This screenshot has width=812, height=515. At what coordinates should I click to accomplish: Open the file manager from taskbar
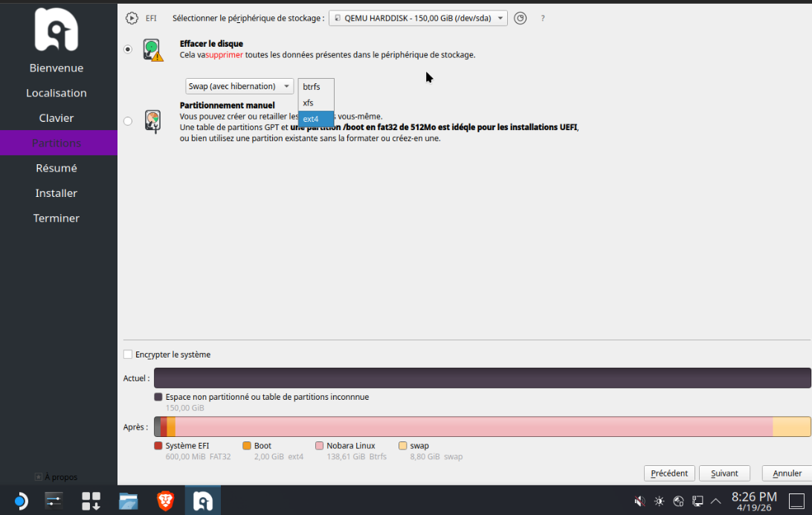(129, 501)
